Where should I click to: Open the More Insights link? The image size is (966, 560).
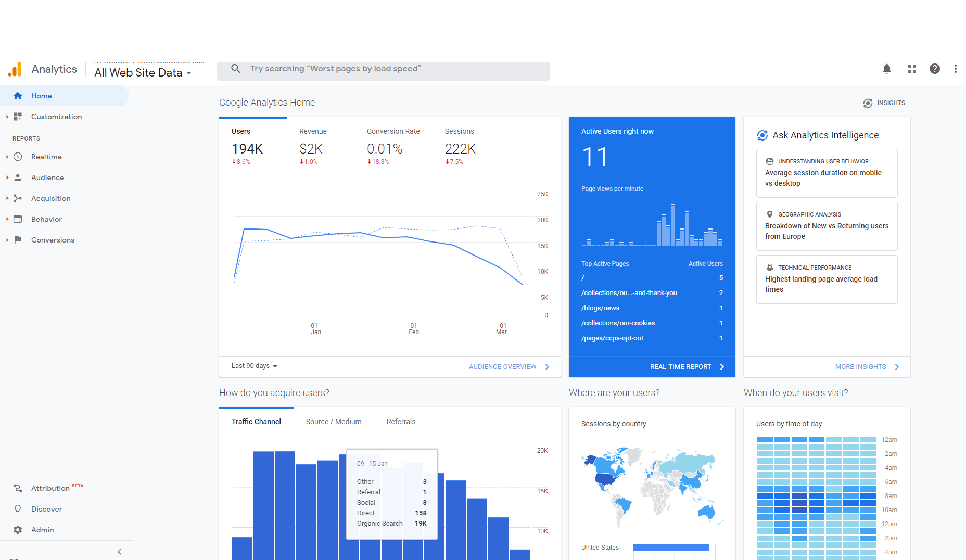pos(867,367)
